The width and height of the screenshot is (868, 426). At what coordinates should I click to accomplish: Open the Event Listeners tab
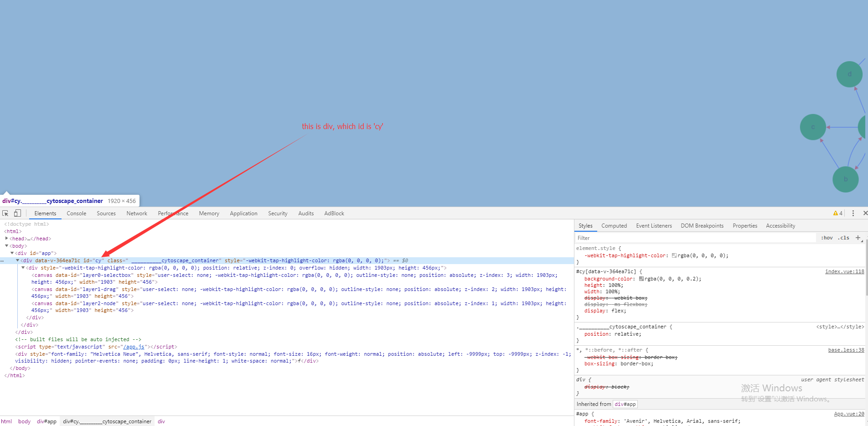click(654, 225)
